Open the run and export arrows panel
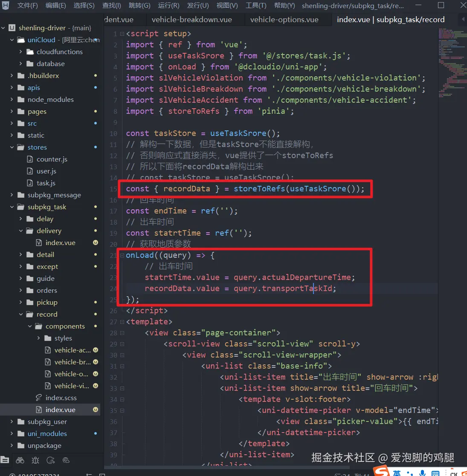 click(50, 460)
